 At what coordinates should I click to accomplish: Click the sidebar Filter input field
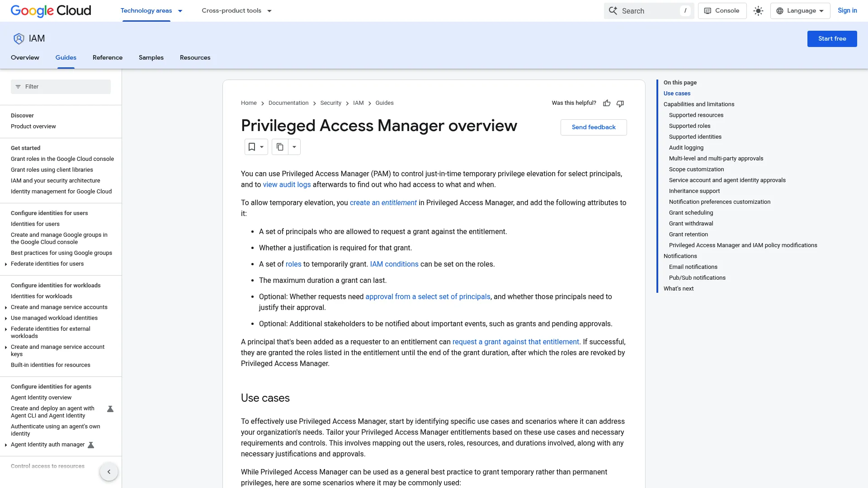click(x=61, y=87)
